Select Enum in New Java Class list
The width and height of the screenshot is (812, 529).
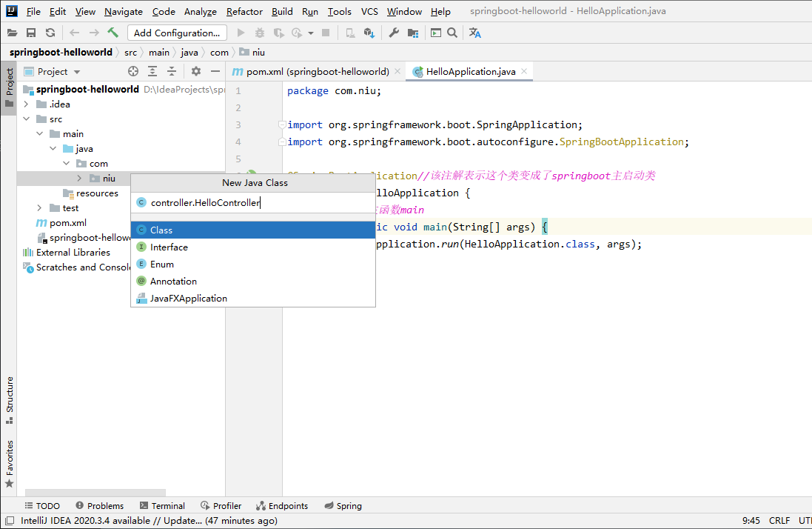click(162, 264)
